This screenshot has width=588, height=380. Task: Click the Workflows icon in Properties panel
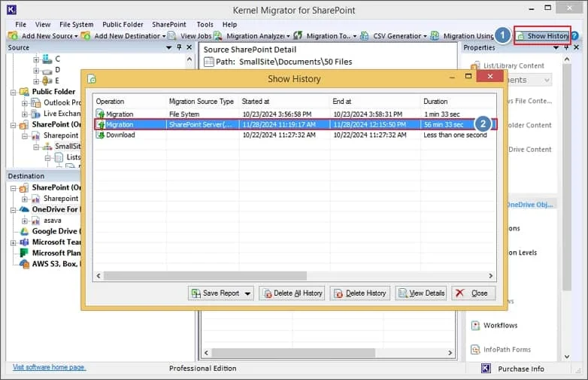pyautogui.click(x=475, y=325)
